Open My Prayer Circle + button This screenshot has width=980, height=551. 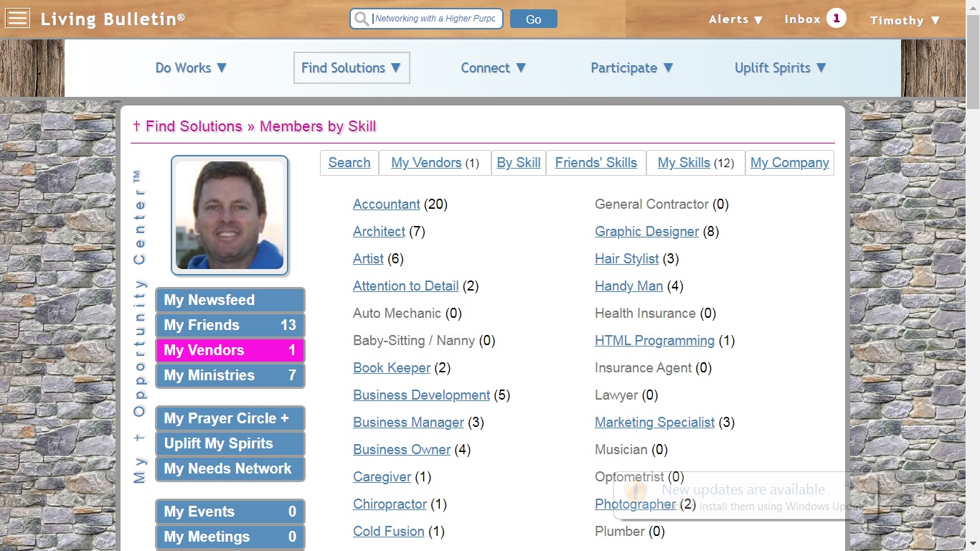coord(230,418)
